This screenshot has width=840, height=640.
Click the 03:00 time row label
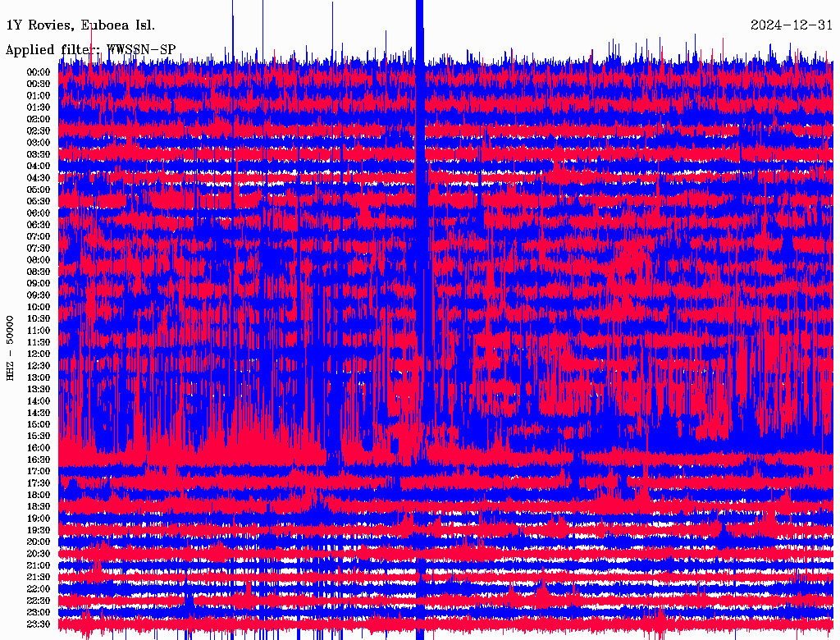(39, 143)
